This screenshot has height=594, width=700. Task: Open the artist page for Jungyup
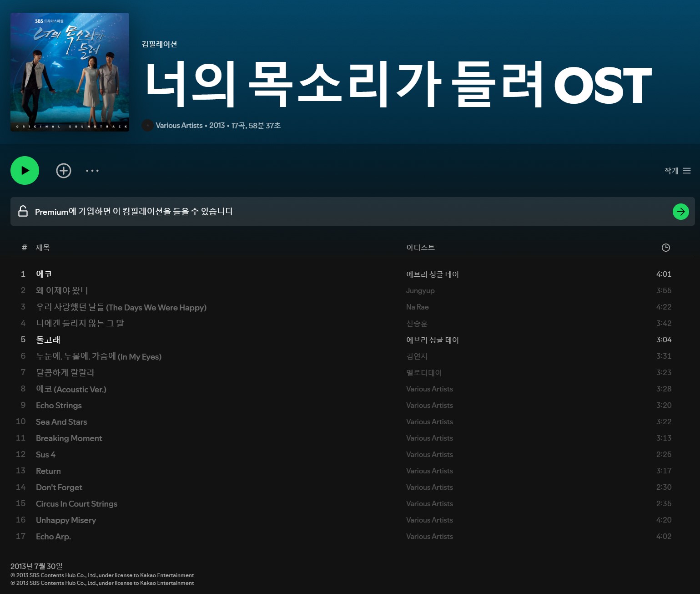pyautogui.click(x=420, y=290)
